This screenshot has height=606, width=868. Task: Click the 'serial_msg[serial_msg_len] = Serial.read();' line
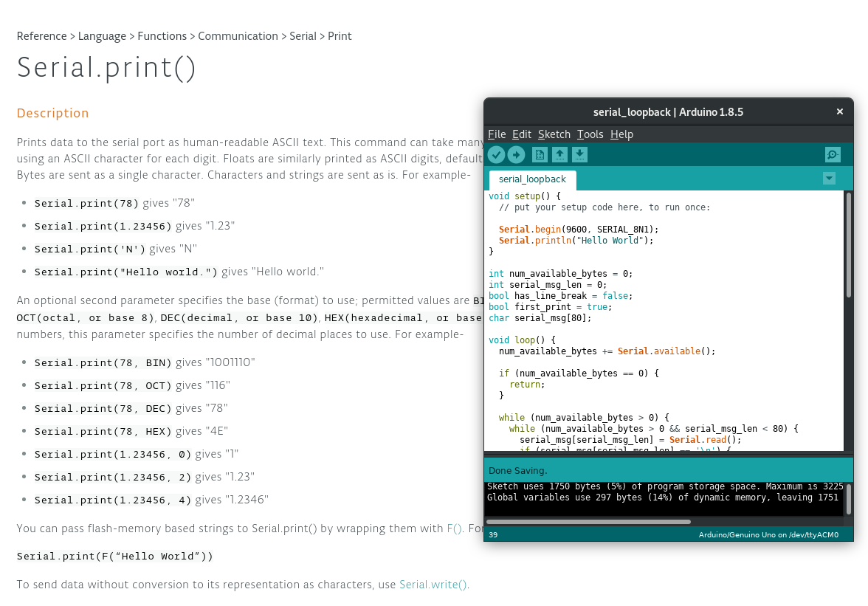click(x=630, y=439)
